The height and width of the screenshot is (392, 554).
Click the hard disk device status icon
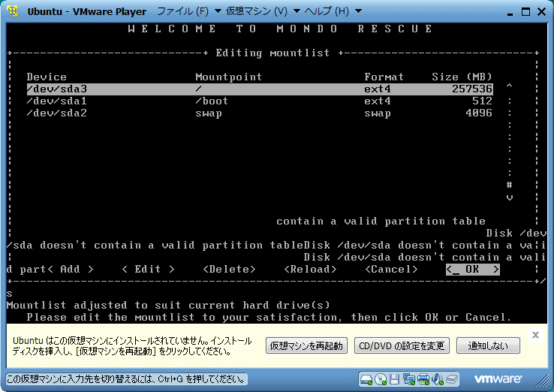click(x=367, y=378)
